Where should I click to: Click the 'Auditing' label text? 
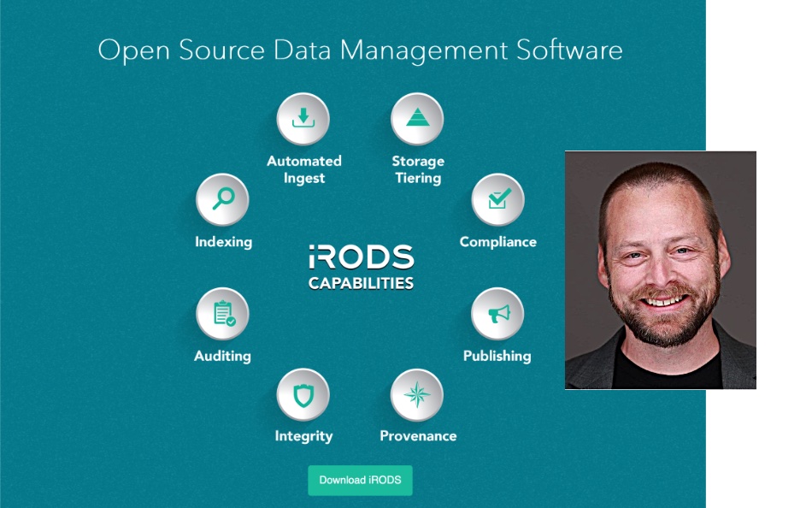(223, 356)
